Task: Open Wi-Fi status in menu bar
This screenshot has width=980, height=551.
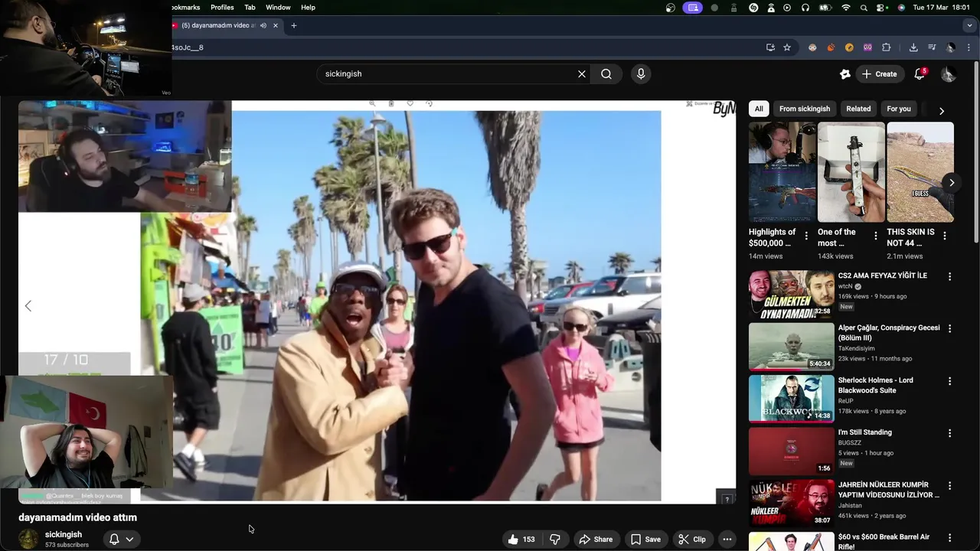Action: pyautogui.click(x=846, y=8)
